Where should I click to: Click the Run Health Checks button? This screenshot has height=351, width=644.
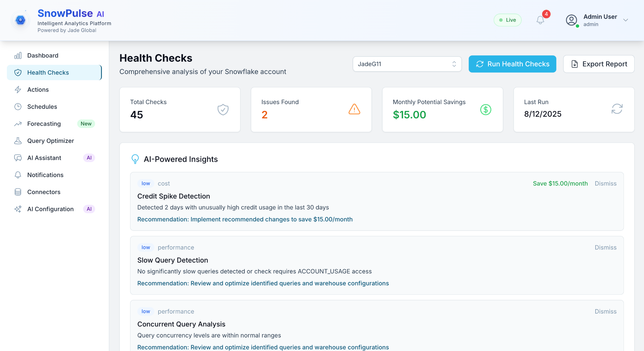coord(512,64)
